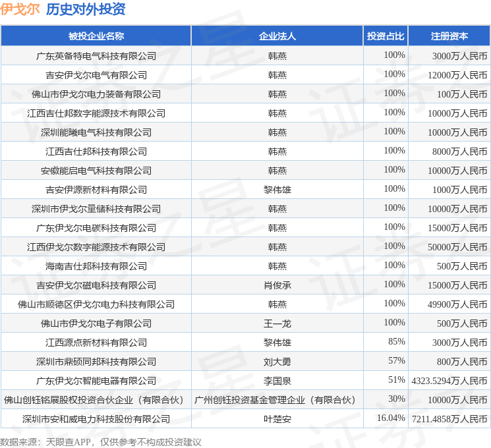Select the title 历史对外投资
The height and width of the screenshot is (448, 491).
pos(86,9)
